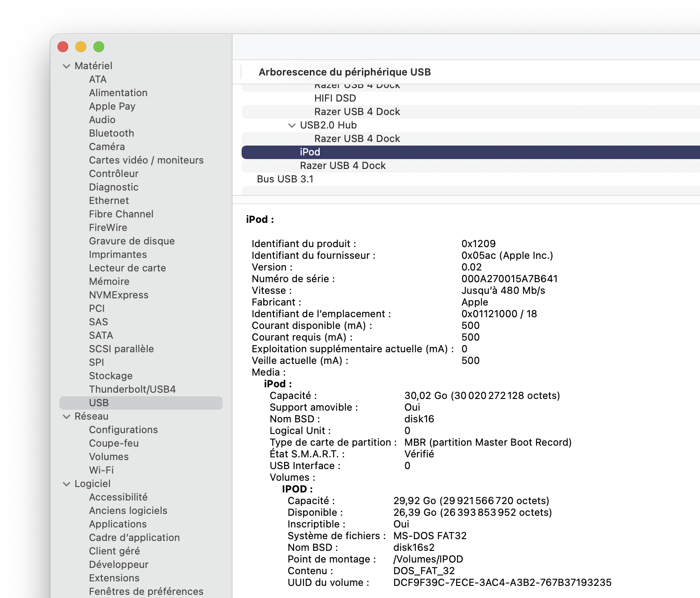Open the Mémoire section
This screenshot has width=700, height=598.
click(x=109, y=282)
